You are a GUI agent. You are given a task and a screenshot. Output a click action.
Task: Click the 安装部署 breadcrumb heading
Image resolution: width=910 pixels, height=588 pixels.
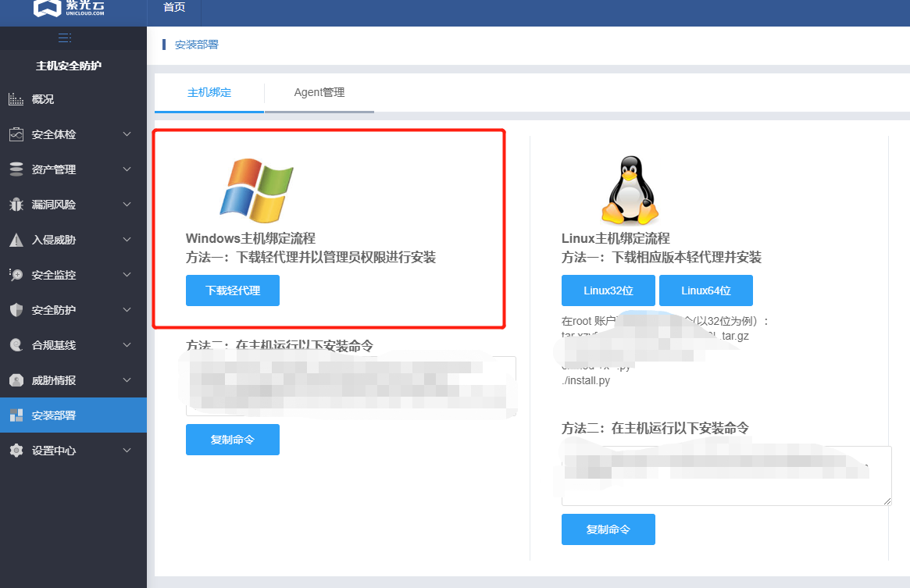pos(197,45)
